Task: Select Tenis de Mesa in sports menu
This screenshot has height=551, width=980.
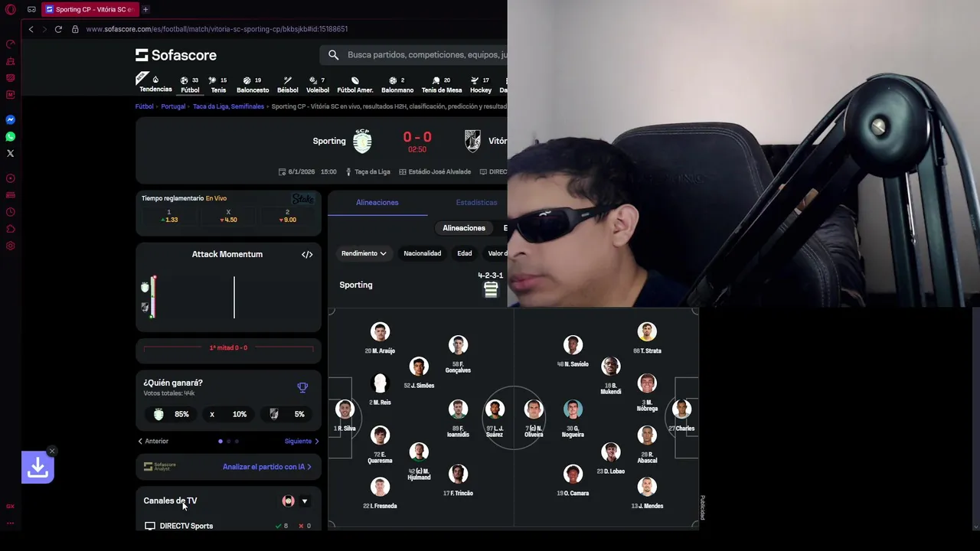Action: point(442,84)
